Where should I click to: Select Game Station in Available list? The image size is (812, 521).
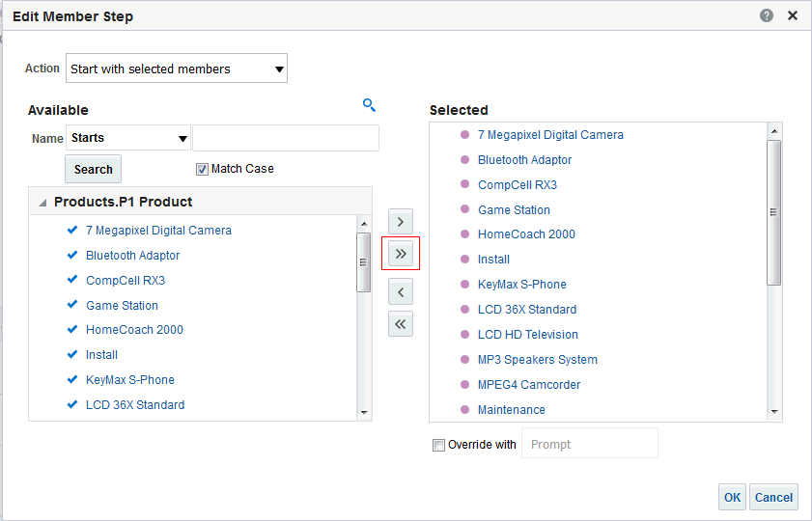click(x=122, y=305)
